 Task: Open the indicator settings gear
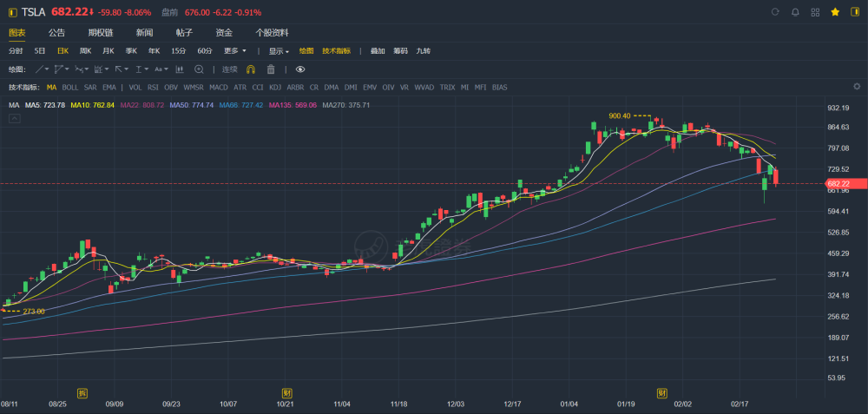click(x=856, y=87)
